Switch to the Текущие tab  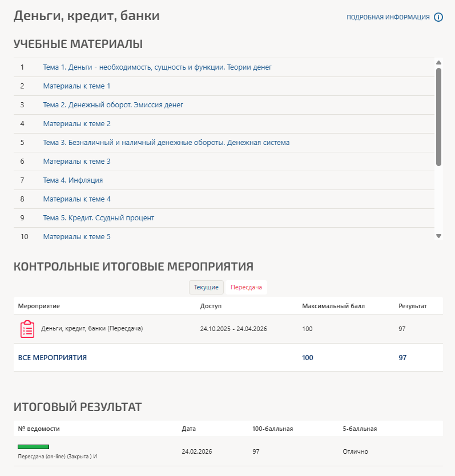point(206,288)
